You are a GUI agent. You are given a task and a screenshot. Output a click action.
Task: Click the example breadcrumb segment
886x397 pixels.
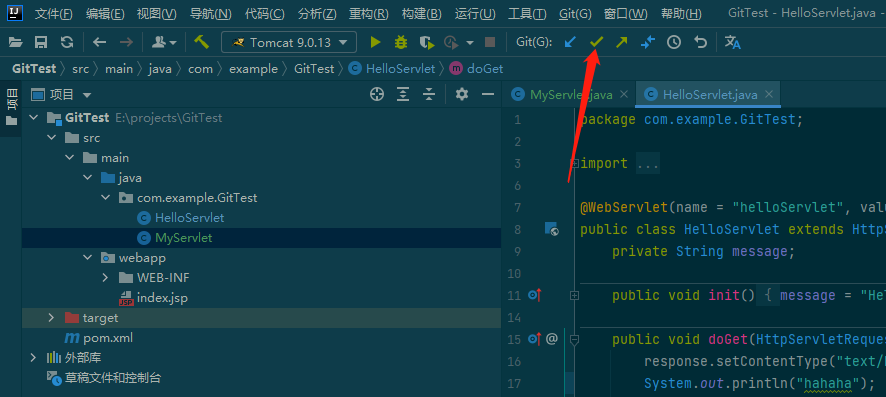(x=253, y=69)
